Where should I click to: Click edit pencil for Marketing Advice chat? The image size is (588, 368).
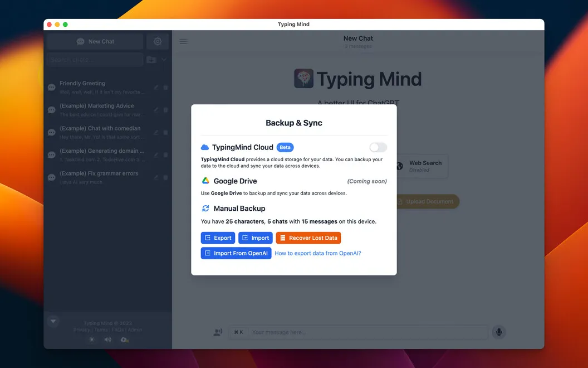(x=156, y=110)
